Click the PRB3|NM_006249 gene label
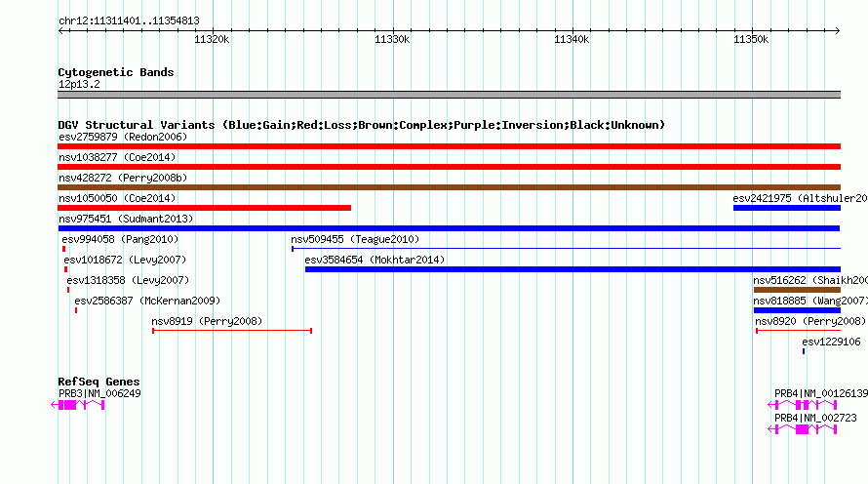The height and width of the screenshot is (484, 868). pos(99,393)
